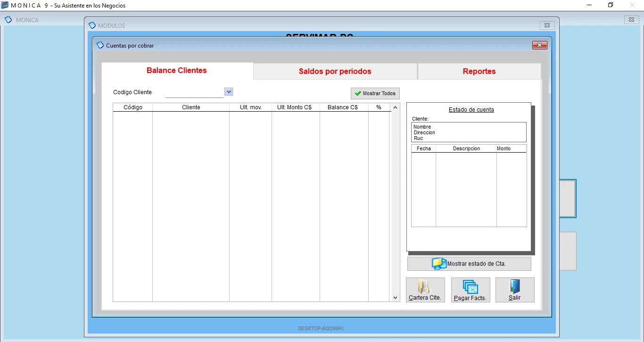This screenshot has width=644, height=342.
Task: Select the Balance Clientes tab
Action: point(176,70)
